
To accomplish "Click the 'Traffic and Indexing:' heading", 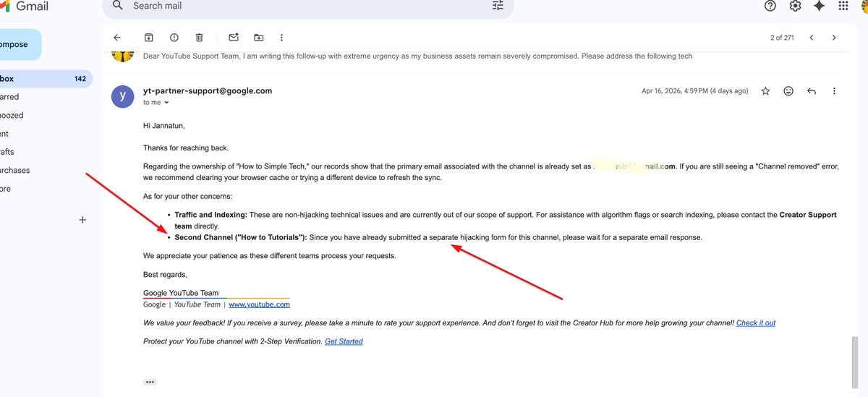I will (210, 215).
